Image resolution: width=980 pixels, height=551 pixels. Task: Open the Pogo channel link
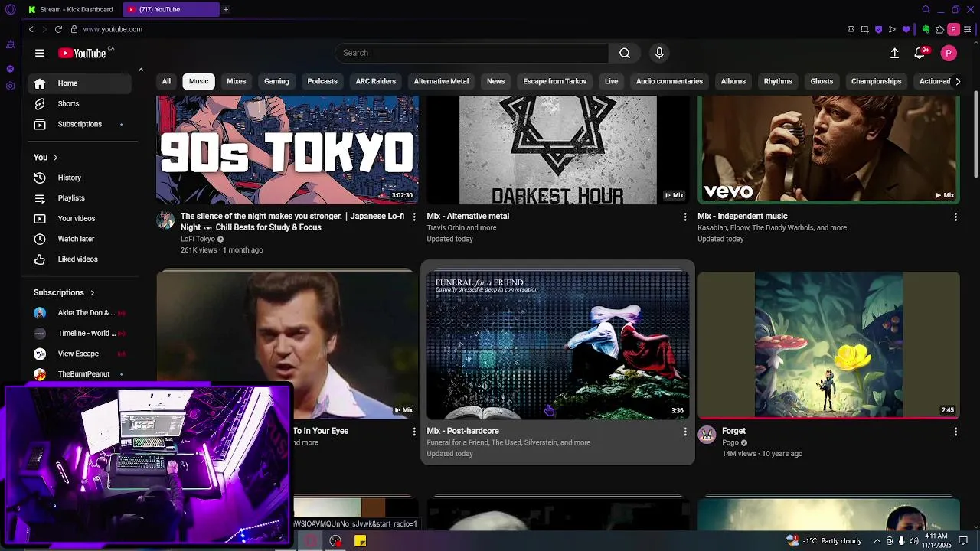tap(730, 442)
